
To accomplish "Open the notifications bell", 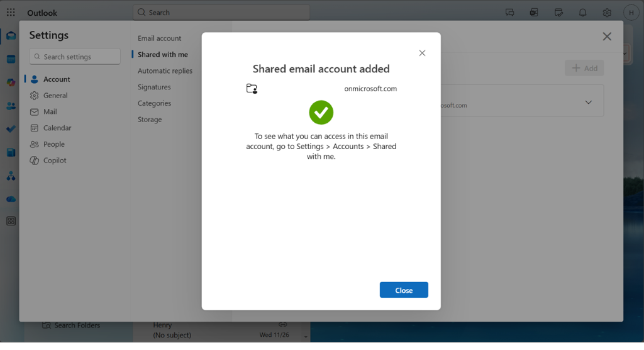I will click(x=583, y=13).
